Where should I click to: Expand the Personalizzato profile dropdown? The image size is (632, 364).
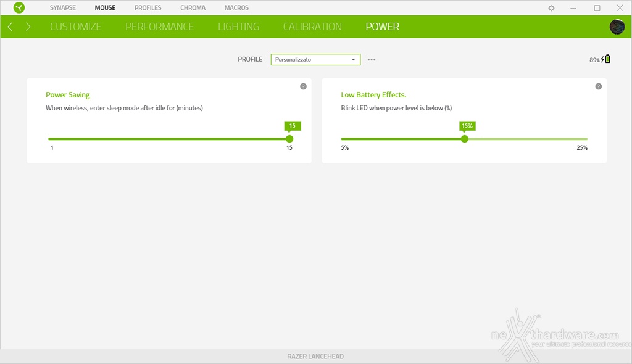(315, 60)
